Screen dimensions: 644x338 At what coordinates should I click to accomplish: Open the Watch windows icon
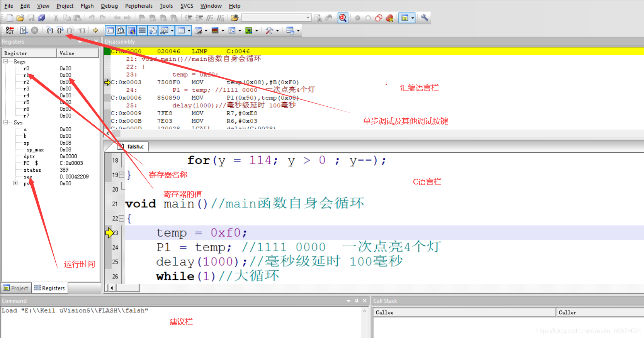pyautogui.click(x=164, y=31)
